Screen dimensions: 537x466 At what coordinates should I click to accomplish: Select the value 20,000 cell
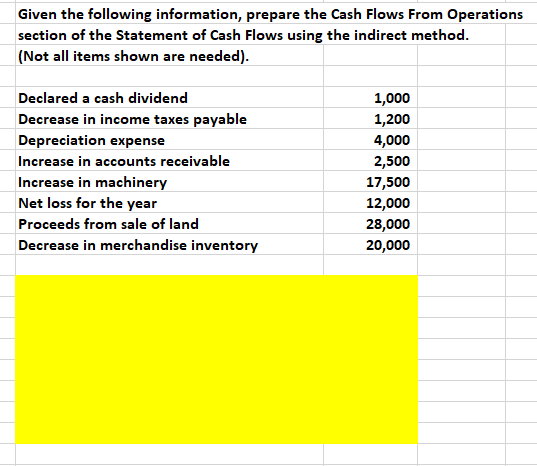[370, 245]
